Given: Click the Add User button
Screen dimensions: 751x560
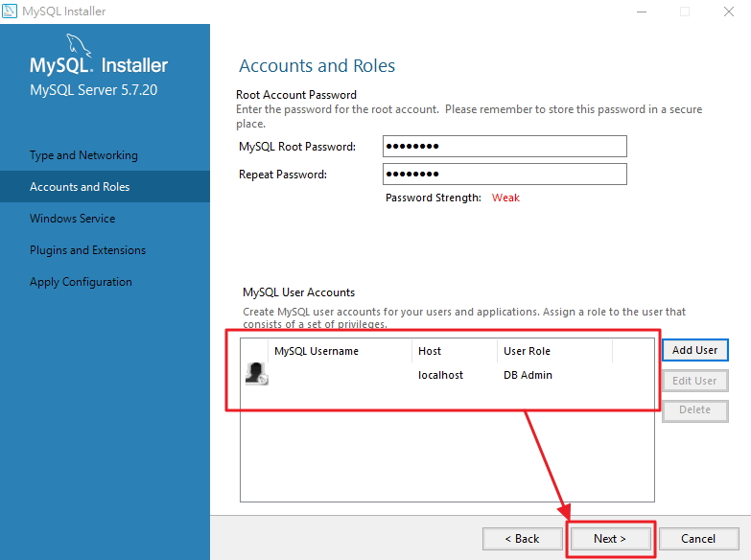Looking at the screenshot, I should pos(695,350).
